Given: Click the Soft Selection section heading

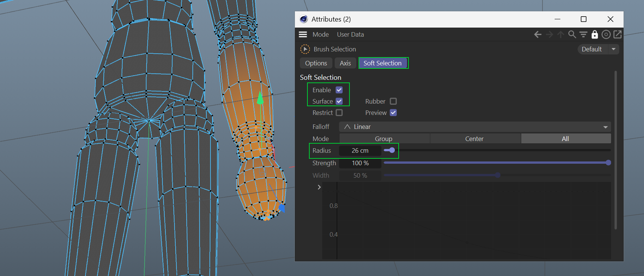Looking at the screenshot, I should pyautogui.click(x=321, y=78).
